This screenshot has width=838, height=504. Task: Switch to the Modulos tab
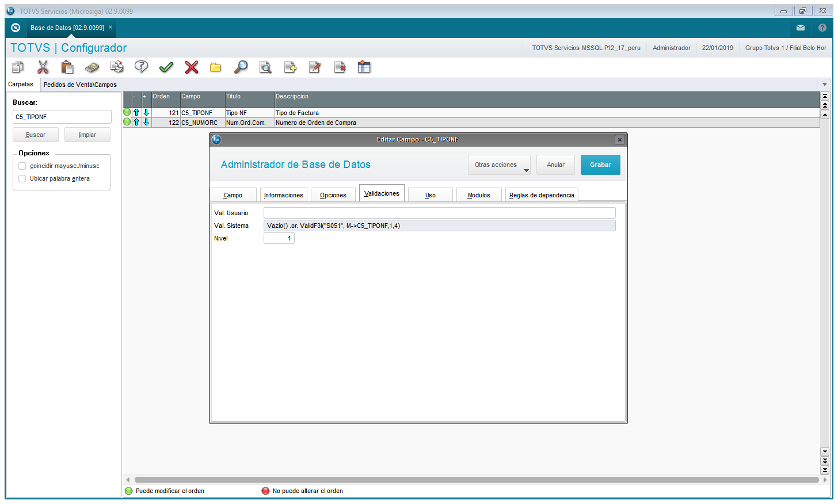(x=479, y=195)
